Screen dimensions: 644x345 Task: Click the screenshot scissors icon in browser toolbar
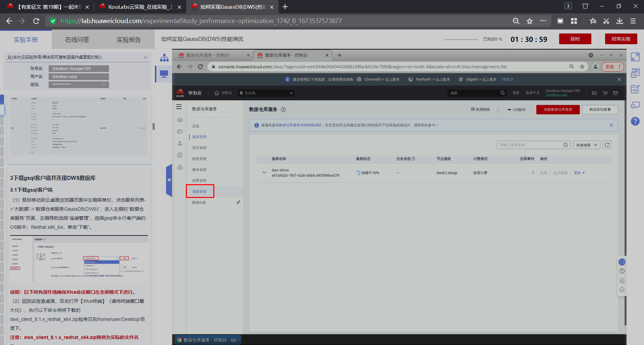point(606,21)
